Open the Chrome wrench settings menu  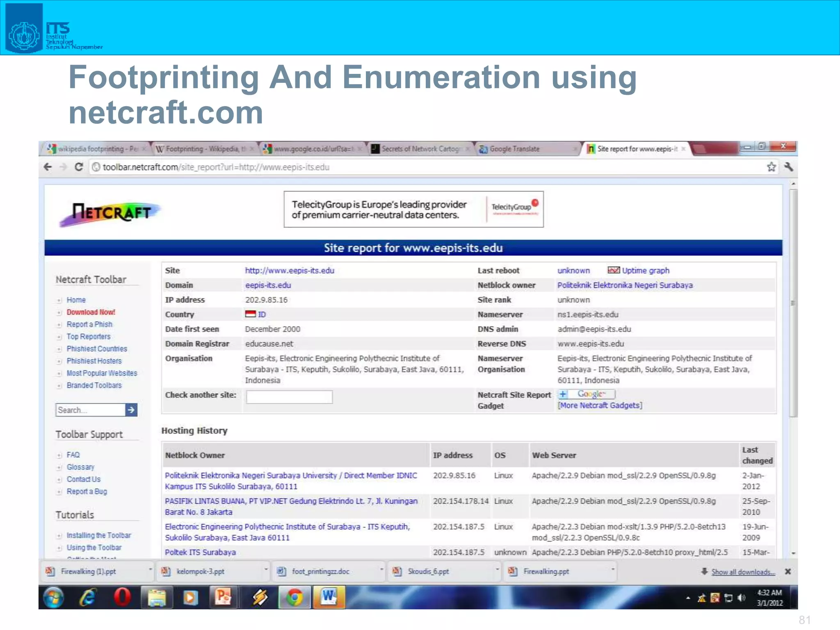point(789,167)
